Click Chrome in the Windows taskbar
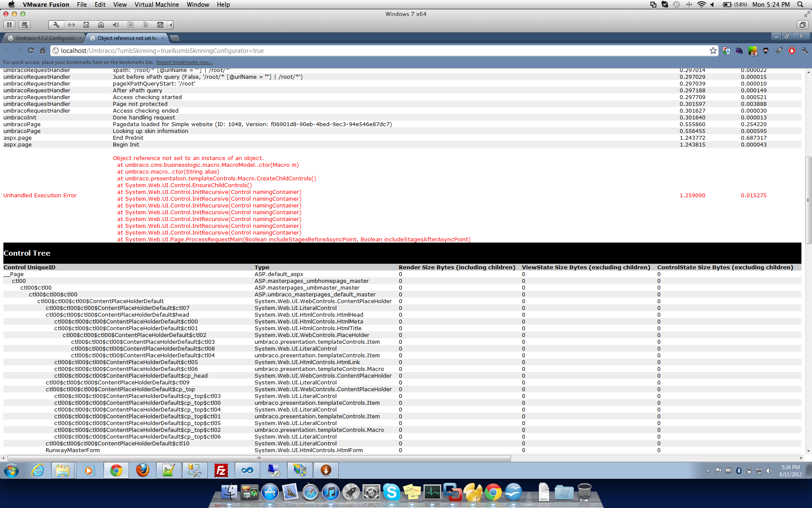Image resolution: width=812 pixels, height=508 pixels. click(116, 470)
